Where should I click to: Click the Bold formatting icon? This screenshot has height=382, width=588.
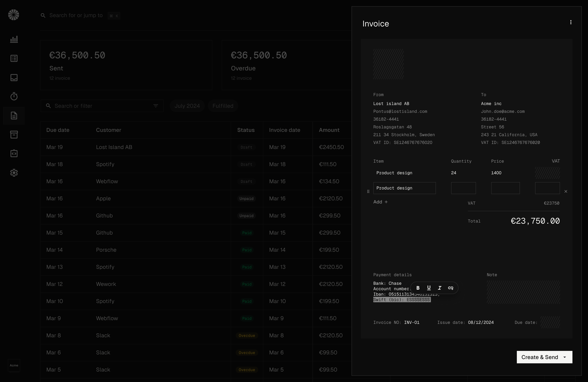pos(418,288)
